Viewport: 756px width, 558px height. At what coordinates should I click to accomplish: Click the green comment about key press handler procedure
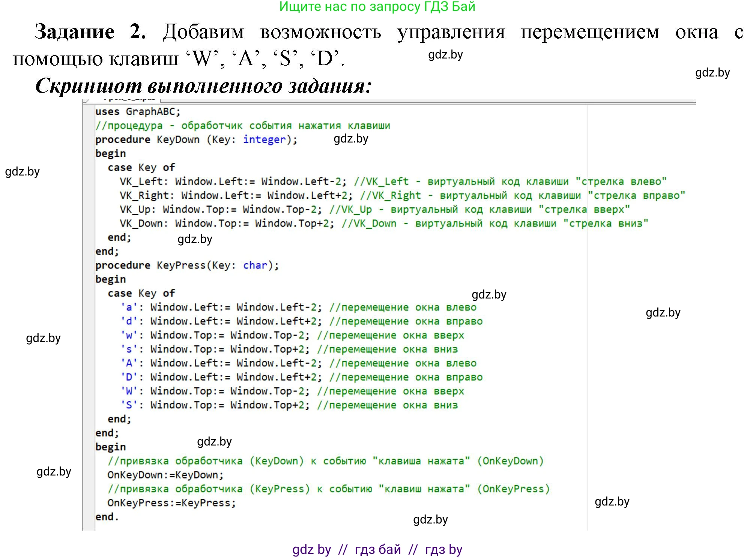pyautogui.click(x=243, y=126)
